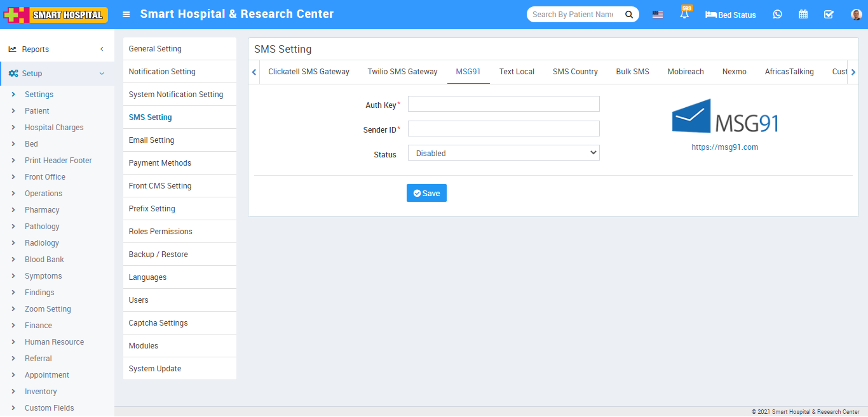The height and width of the screenshot is (417, 868).
Task: Open the notifications bell icon
Action: coord(684,15)
